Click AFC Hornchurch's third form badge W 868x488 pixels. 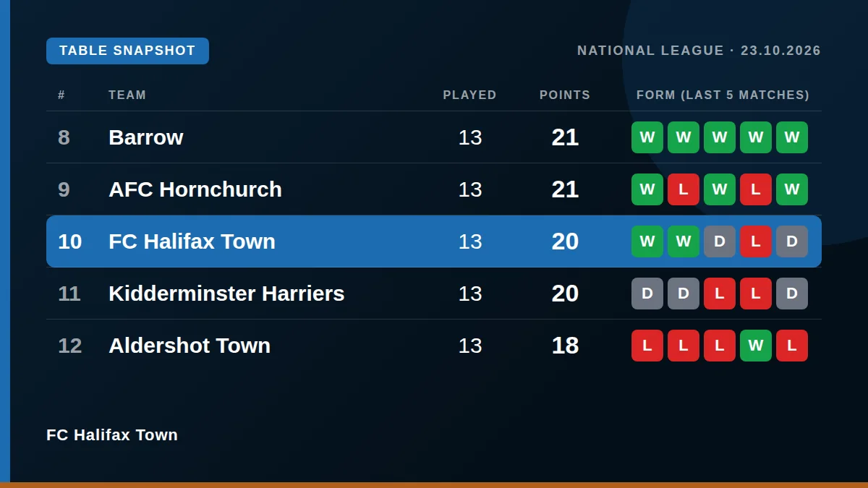coord(720,189)
